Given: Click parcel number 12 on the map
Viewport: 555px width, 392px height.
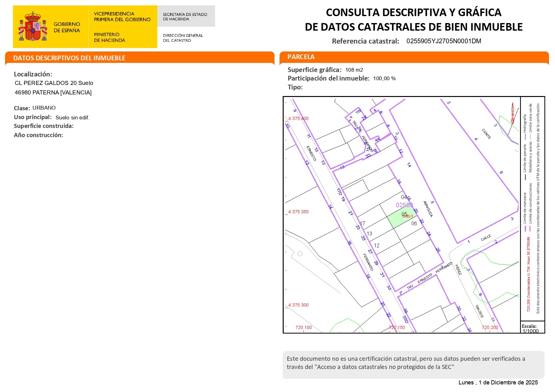Looking at the screenshot, I should click(377, 245).
